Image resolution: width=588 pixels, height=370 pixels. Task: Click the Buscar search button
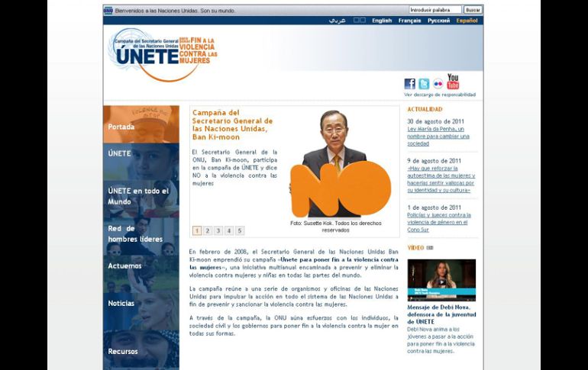click(x=473, y=10)
